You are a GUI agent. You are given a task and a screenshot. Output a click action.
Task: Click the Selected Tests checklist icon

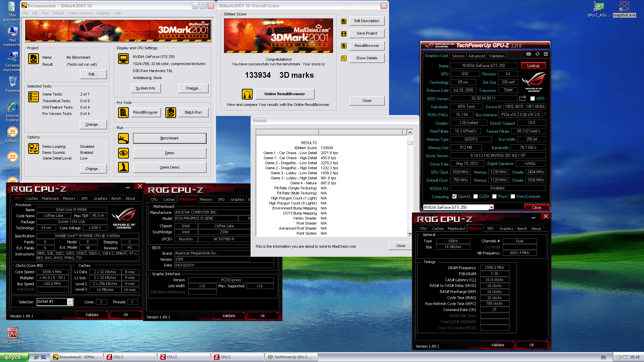point(33,97)
